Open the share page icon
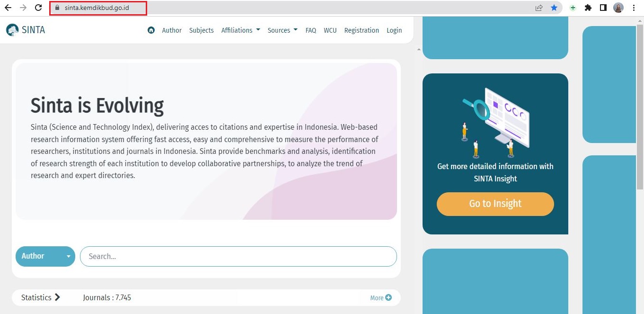 [539, 8]
